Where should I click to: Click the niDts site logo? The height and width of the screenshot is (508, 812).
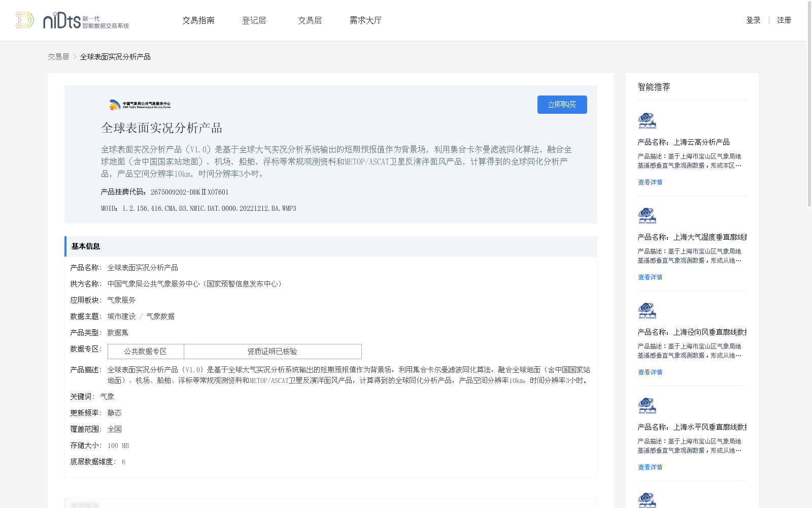(x=86, y=20)
